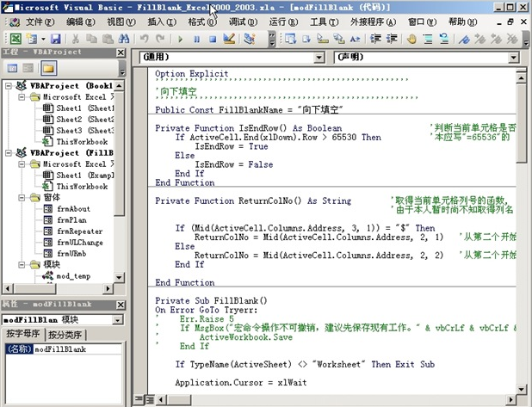Screen dimensions: 532x407
Task: Click the Reset (stop) icon
Action: click(213, 39)
